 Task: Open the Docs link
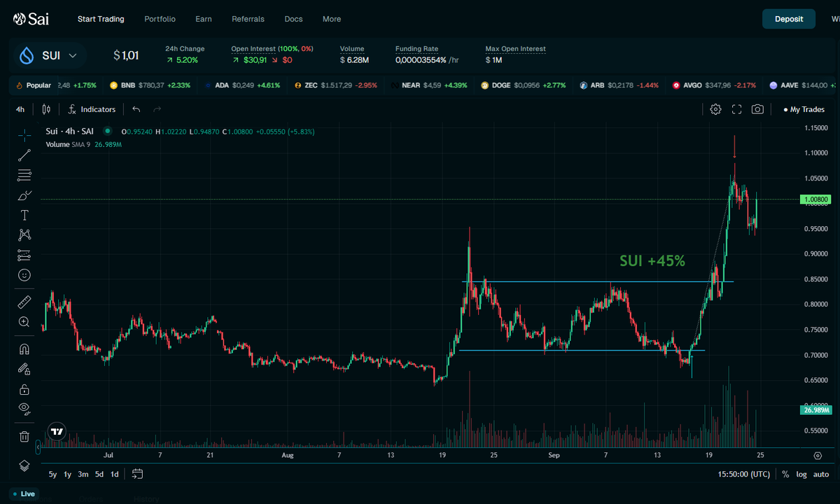pyautogui.click(x=294, y=19)
